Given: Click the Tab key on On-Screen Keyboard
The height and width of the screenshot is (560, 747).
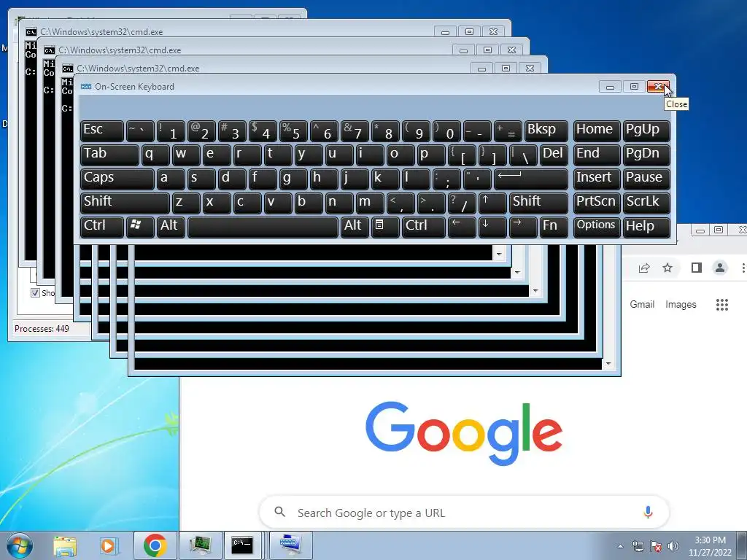Looking at the screenshot, I should pyautogui.click(x=109, y=155).
